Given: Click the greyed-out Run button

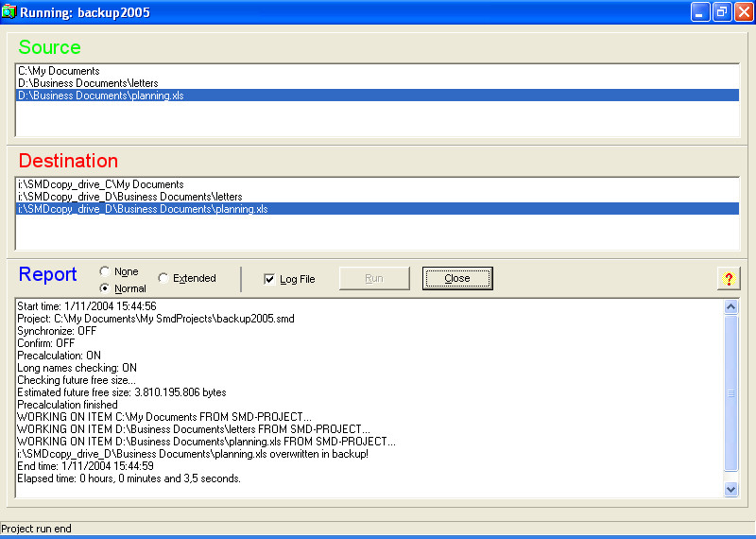Looking at the screenshot, I should click(374, 278).
